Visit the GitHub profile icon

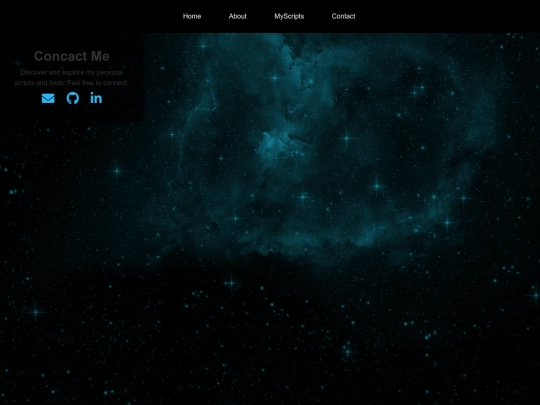point(73,98)
